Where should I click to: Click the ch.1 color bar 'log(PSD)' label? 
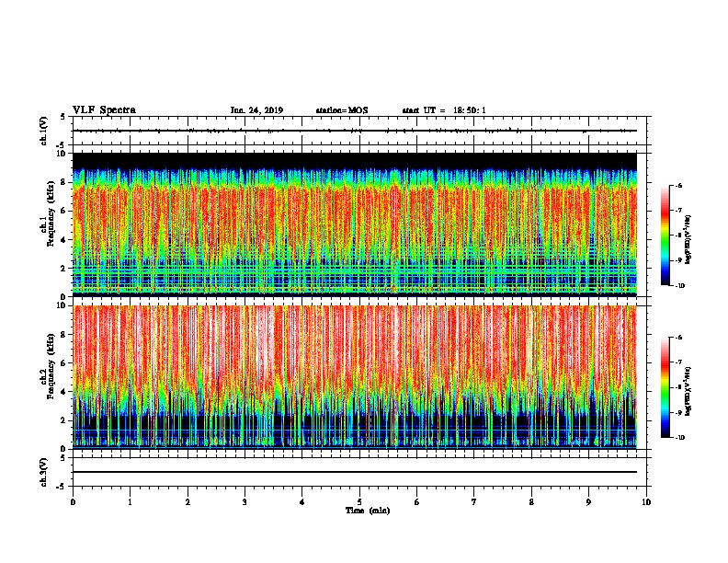[x=688, y=239]
